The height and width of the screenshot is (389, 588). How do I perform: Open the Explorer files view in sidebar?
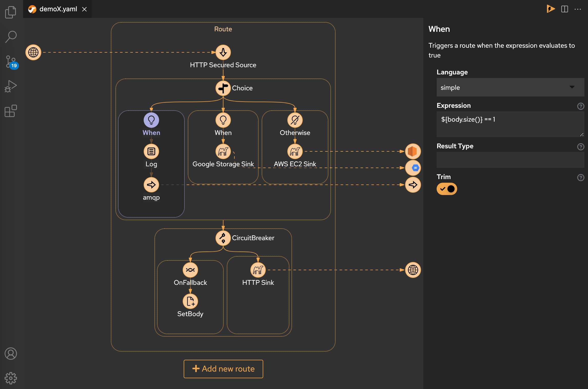tap(11, 12)
